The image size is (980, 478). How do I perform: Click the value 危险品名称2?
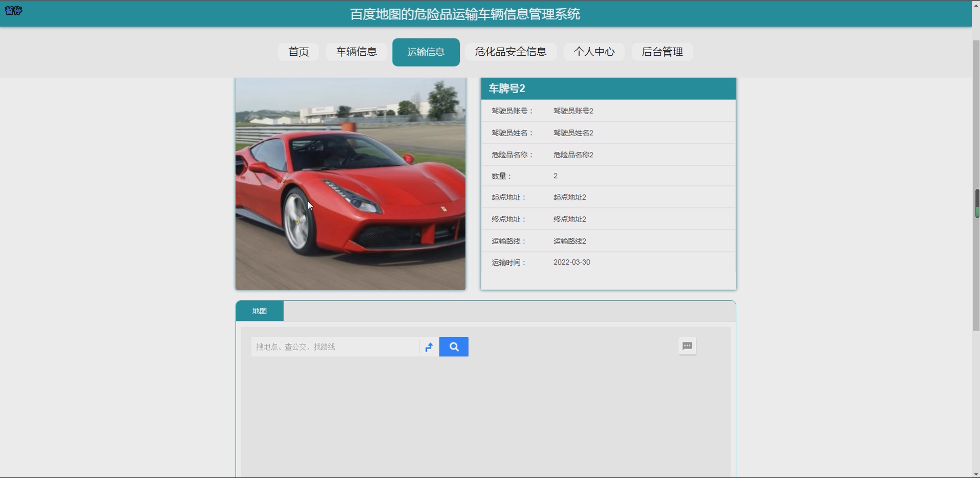click(x=573, y=155)
